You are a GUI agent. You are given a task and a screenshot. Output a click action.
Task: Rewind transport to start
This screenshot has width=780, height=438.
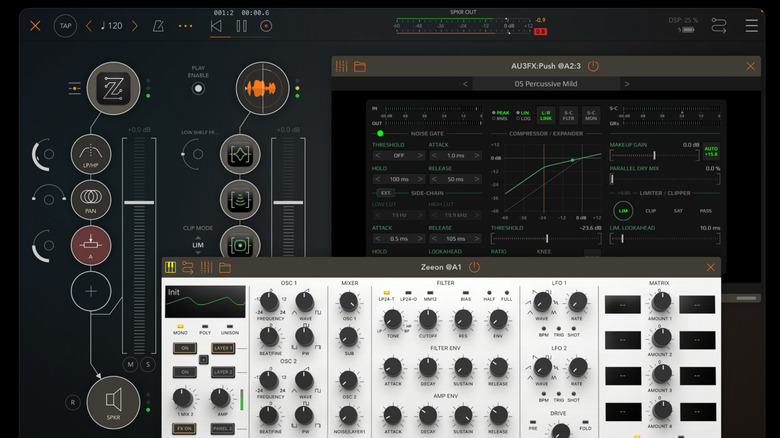(216, 26)
